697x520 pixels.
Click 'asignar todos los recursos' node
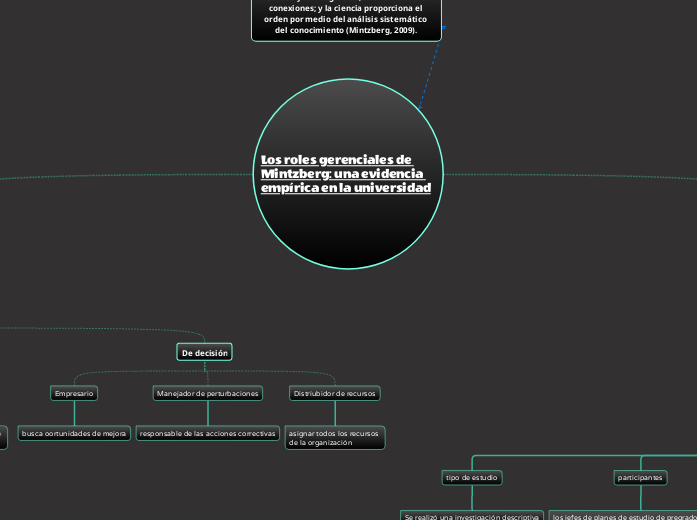(334, 437)
